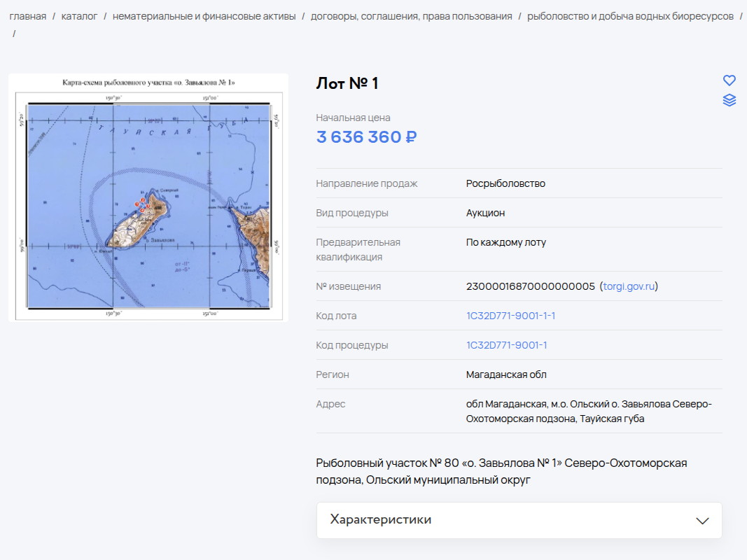Enlarge the fishing area map thumbnail

coord(148,197)
